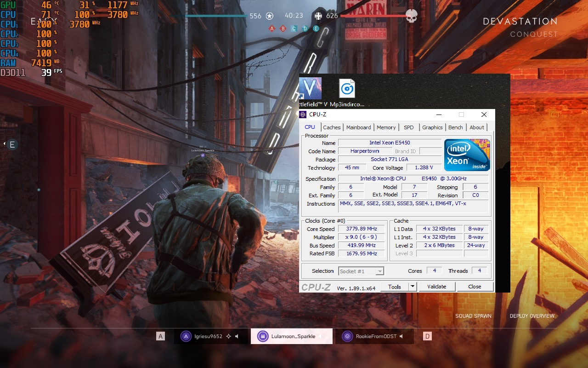This screenshot has width=588, height=368.
Task: Open the Memory tab in CPU-Z
Action: pos(386,127)
